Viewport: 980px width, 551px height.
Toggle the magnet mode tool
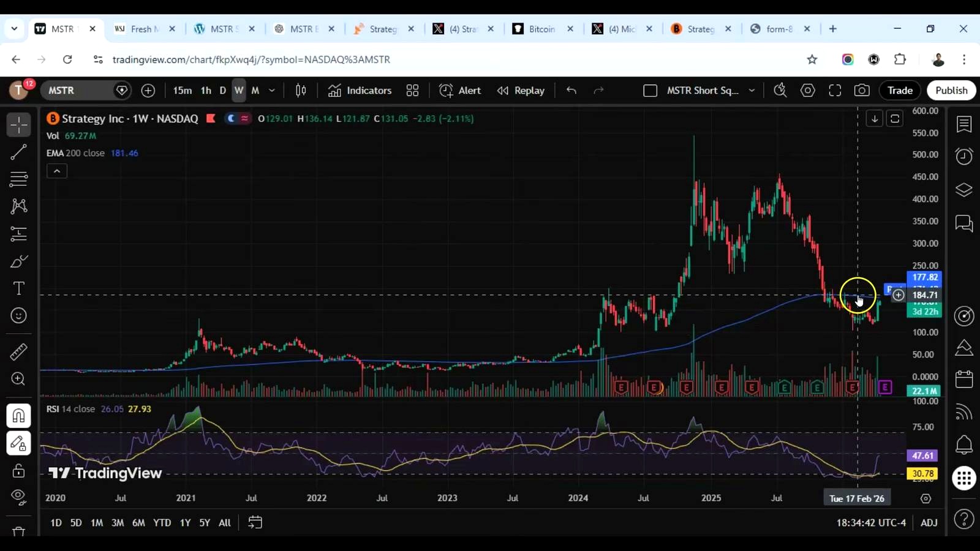pos(19,416)
